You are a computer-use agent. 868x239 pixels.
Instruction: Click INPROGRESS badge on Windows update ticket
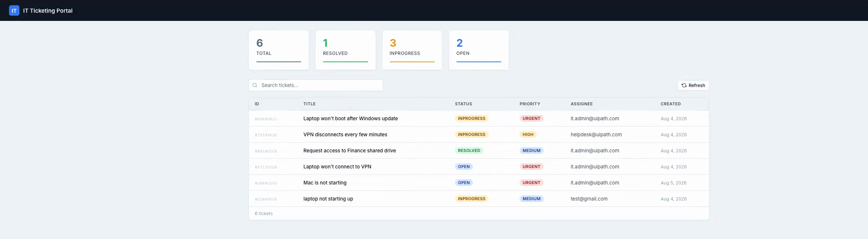[x=471, y=118]
